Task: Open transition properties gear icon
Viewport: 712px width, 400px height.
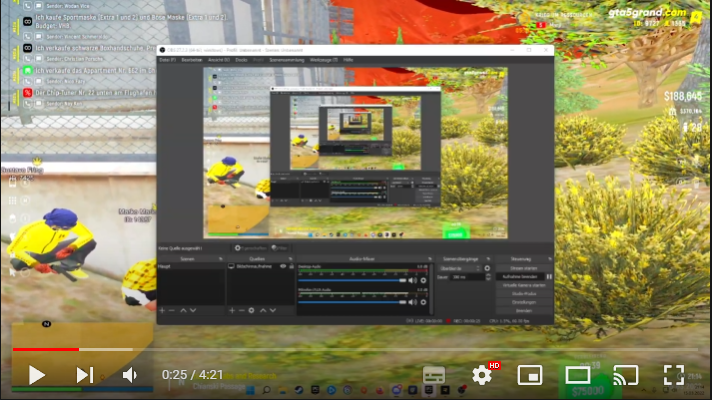Action: click(x=487, y=268)
